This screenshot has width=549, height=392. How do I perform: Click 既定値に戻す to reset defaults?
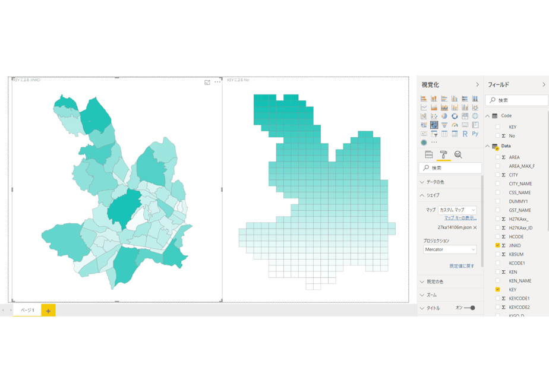[x=462, y=266]
